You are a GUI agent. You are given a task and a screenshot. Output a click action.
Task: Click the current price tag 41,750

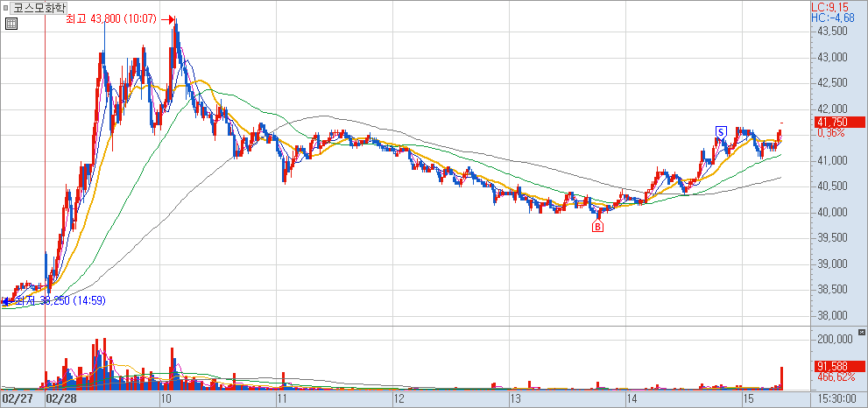(839, 123)
